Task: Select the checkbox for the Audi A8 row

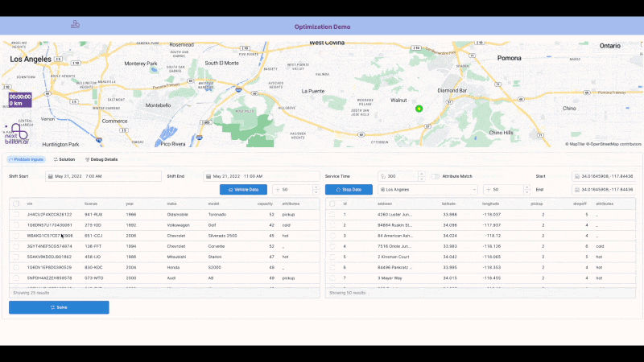Action: (16, 278)
